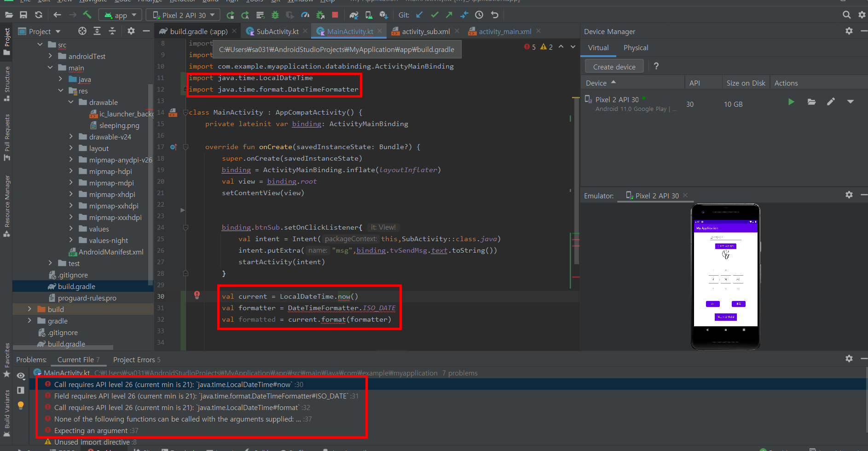The height and width of the screenshot is (451, 868).
Task: Click the red error bulb in gutter line 30
Action: click(x=197, y=295)
